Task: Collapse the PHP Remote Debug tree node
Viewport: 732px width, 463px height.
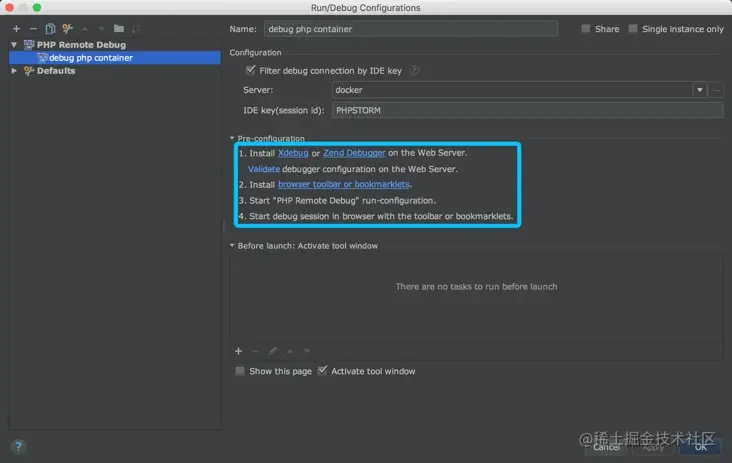Action: coord(14,45)
